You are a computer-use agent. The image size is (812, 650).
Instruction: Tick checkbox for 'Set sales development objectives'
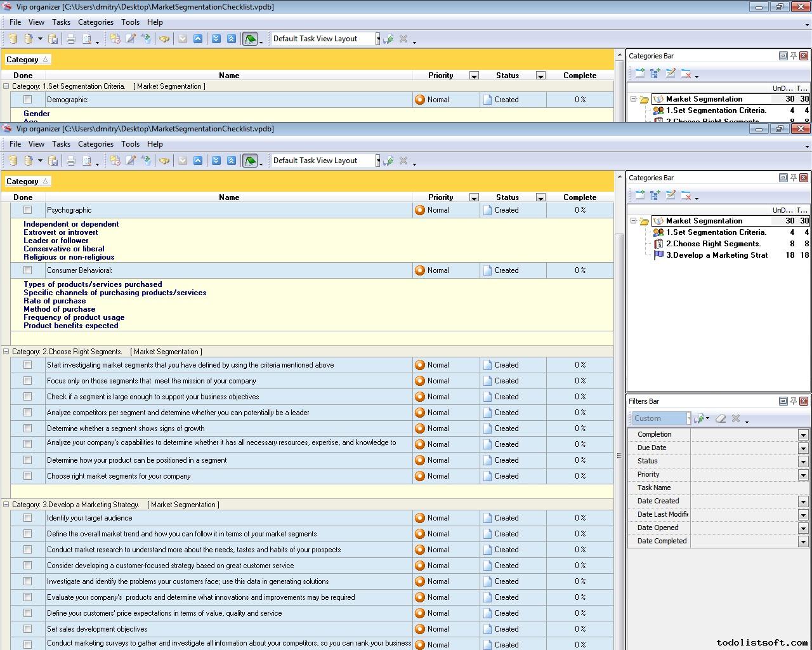27,629
